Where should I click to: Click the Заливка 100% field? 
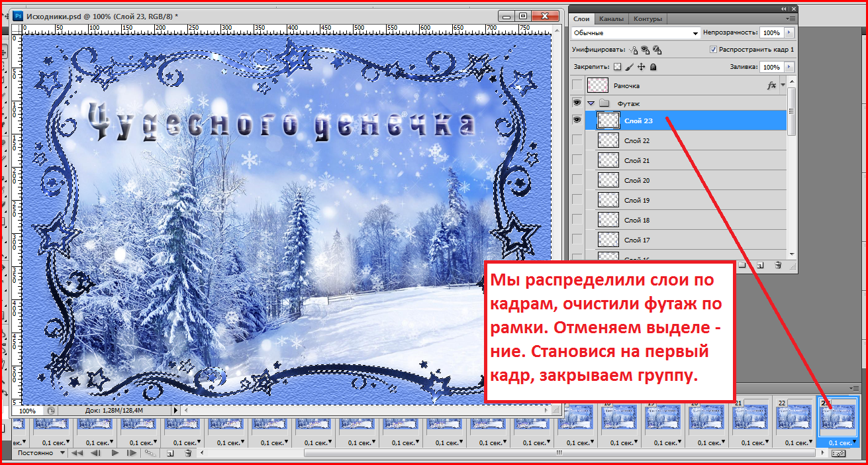pos(771,67)
